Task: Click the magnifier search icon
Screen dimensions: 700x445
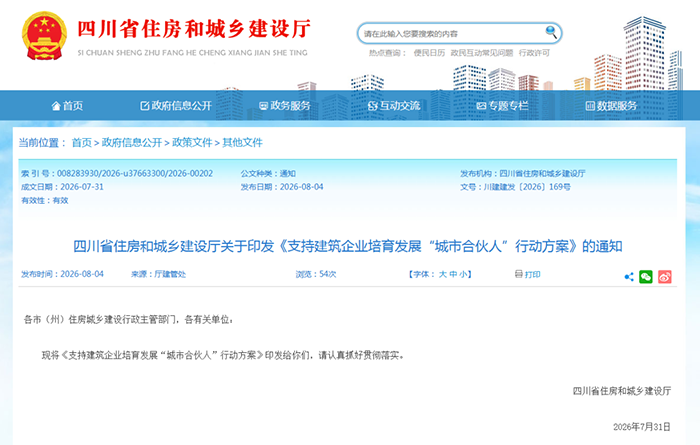Action: pyautogui.click(x=551, y=32)
